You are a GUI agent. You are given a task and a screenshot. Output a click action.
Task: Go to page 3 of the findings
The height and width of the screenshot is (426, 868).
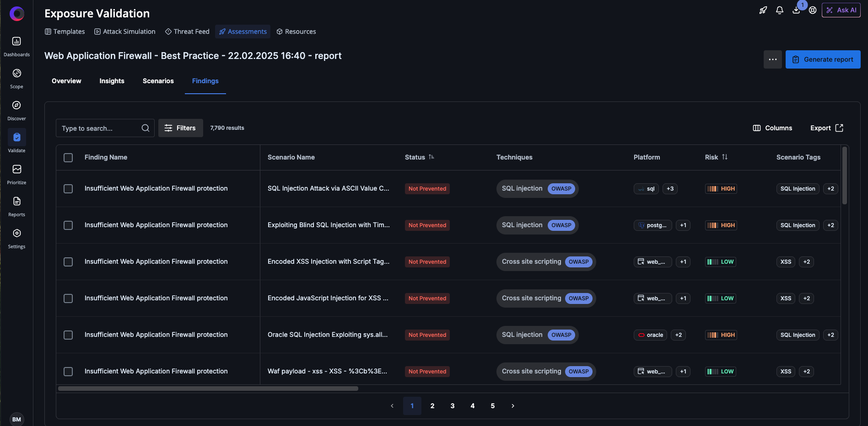tap(452, 405)
